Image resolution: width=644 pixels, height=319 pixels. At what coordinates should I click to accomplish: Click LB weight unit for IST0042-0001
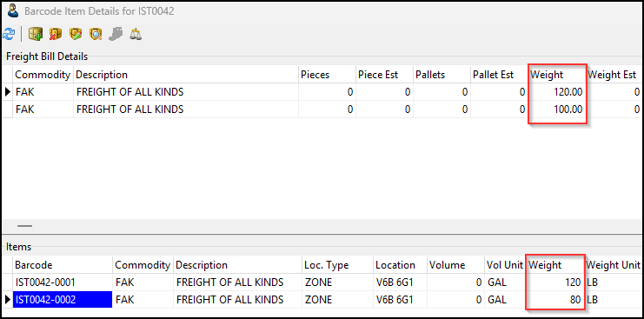tap(614, 282)
